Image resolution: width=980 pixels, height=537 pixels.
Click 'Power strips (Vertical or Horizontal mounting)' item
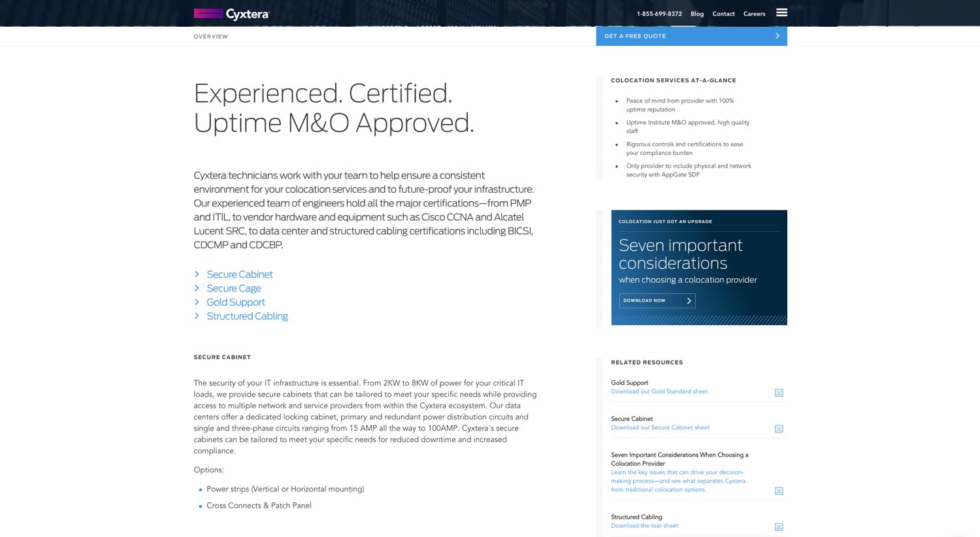[x=286, y=489]
